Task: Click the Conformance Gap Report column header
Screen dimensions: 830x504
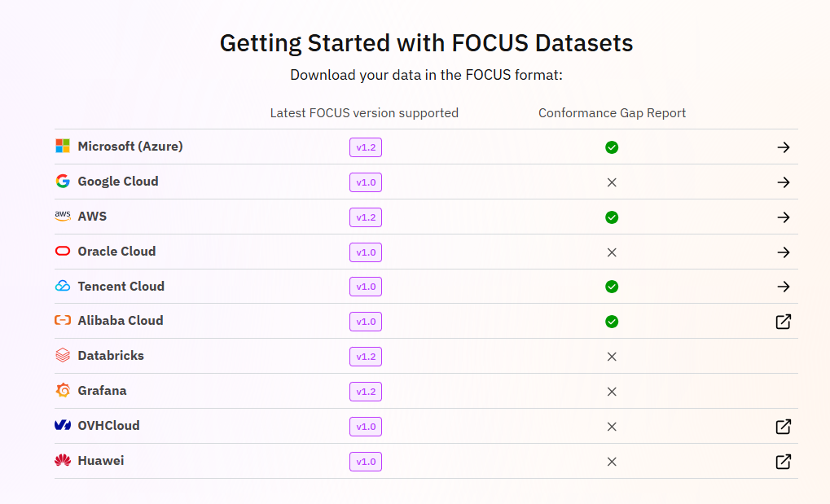Action: click(x=612, y=113)
